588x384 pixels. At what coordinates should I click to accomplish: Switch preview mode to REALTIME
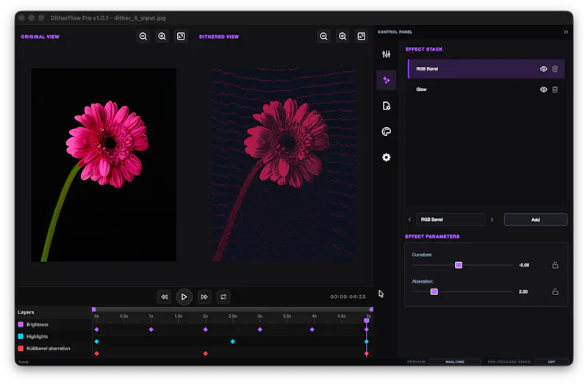point(455,362)
